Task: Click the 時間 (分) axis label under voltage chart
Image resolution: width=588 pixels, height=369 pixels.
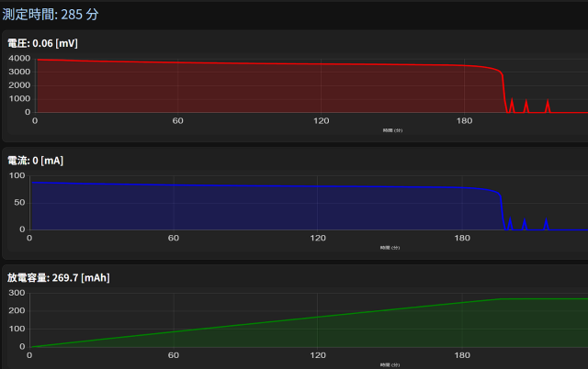Action: pyautogui.click(x=392, y=130)
